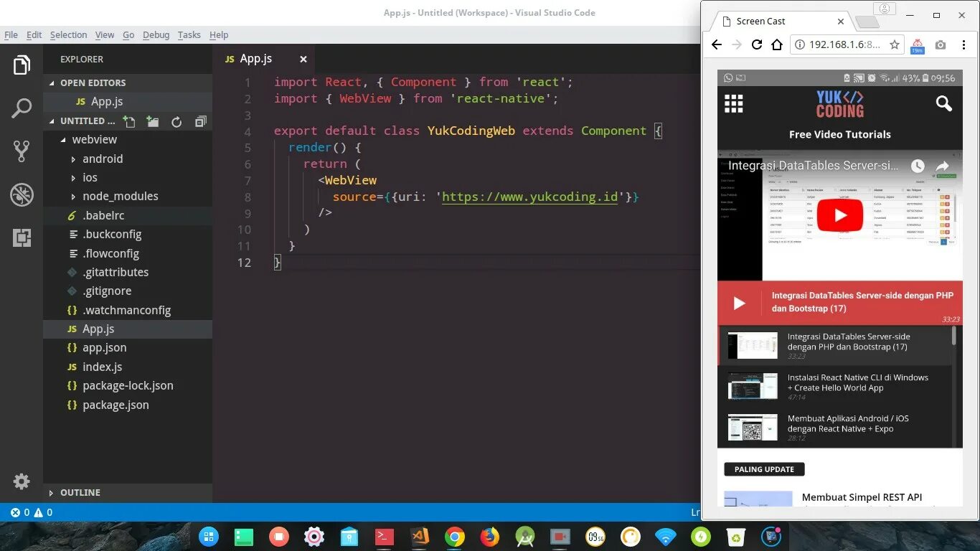Click the camera extension icon in Chrome
Viewport: 980px width, 551px height.
[x=941, y=44]
